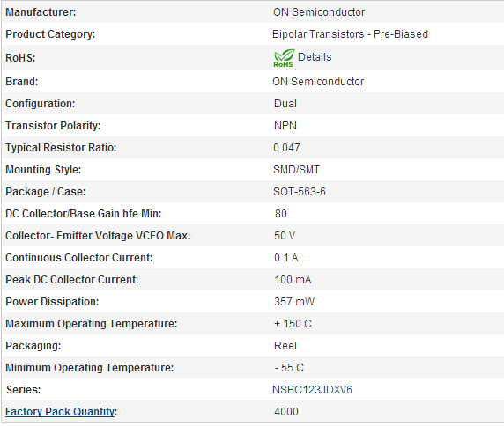504x426 pixels.
Task: Click the 4000 factory pack quantity value
Action: [286, 412]
